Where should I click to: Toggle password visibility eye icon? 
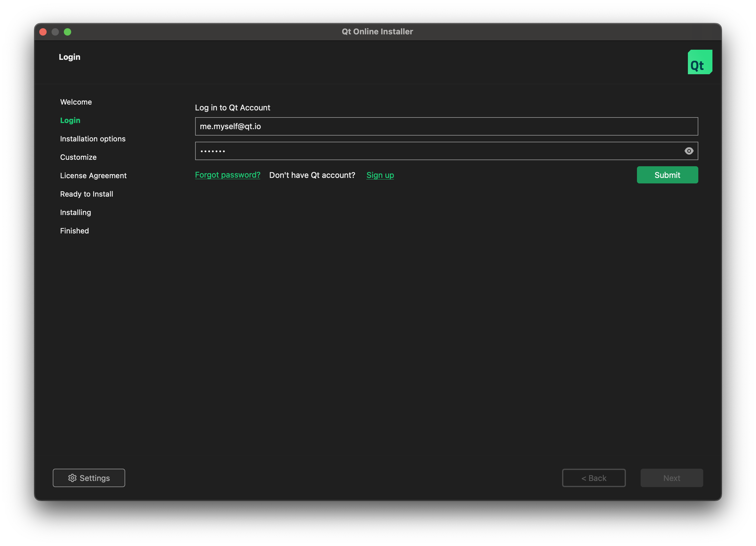click(x=689, y=151)
